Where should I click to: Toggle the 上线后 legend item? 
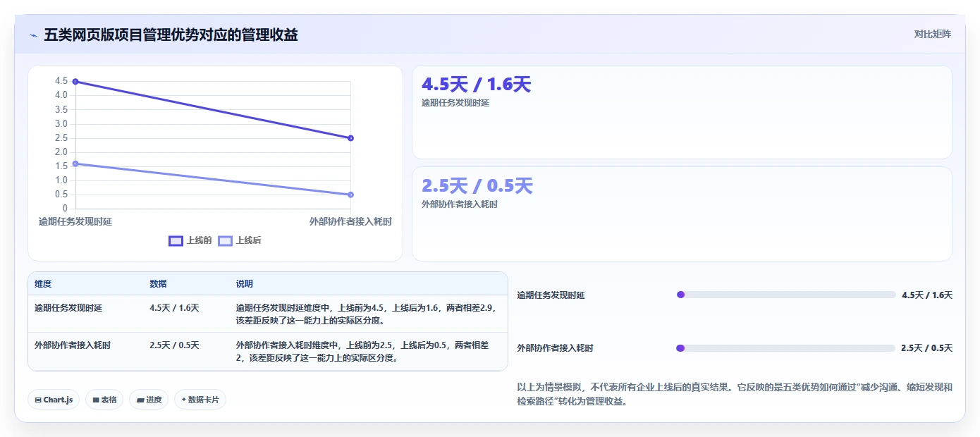(240, 241)
